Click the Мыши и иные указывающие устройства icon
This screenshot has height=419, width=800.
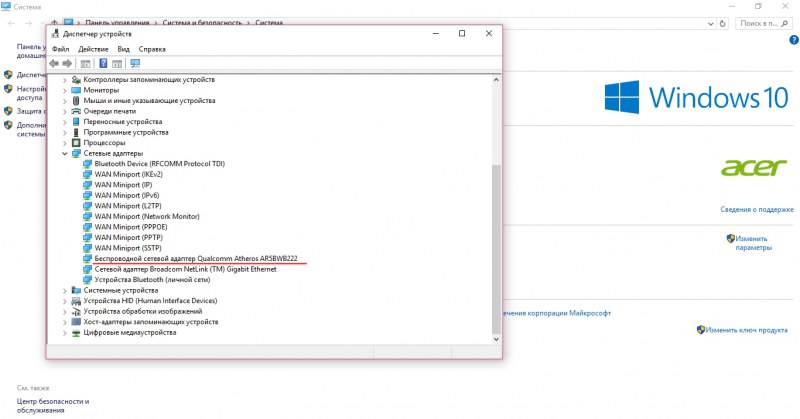[76, 101]
